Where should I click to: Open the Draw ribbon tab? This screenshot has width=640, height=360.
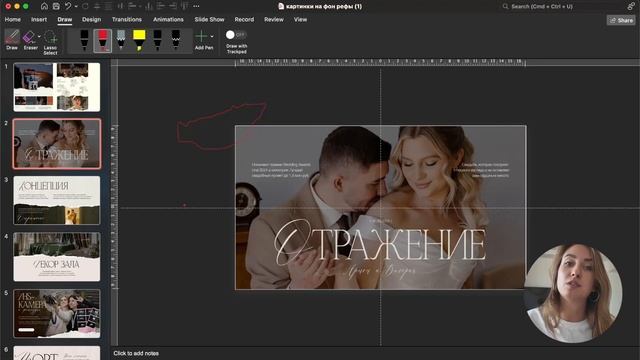click(x=64, y=19)
